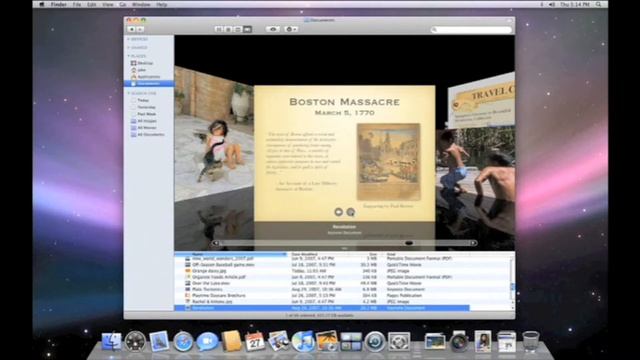This screenshot has width=640, height=360.
Task: Open the Go menu
Action: [123, 4]
